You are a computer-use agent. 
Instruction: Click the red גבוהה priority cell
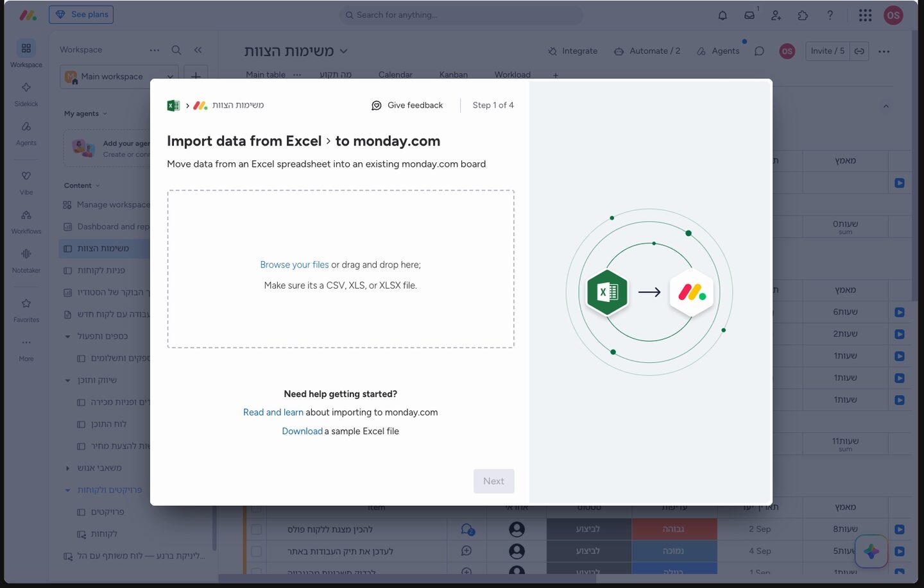click(x=674, y=529)
